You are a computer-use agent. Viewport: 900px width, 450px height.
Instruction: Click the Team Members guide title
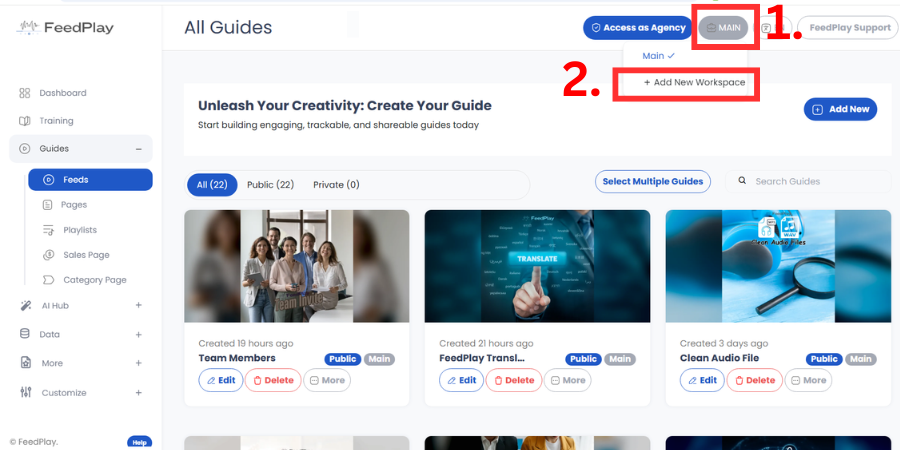(237, 358)
